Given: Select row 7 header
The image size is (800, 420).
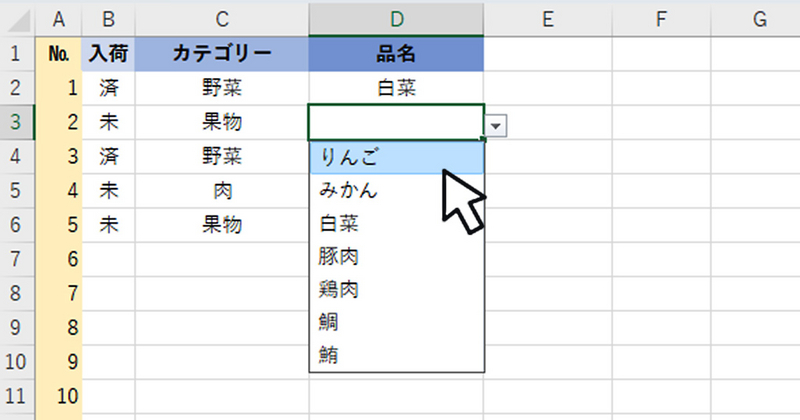Looking at the screenshot, I should 17,259.
